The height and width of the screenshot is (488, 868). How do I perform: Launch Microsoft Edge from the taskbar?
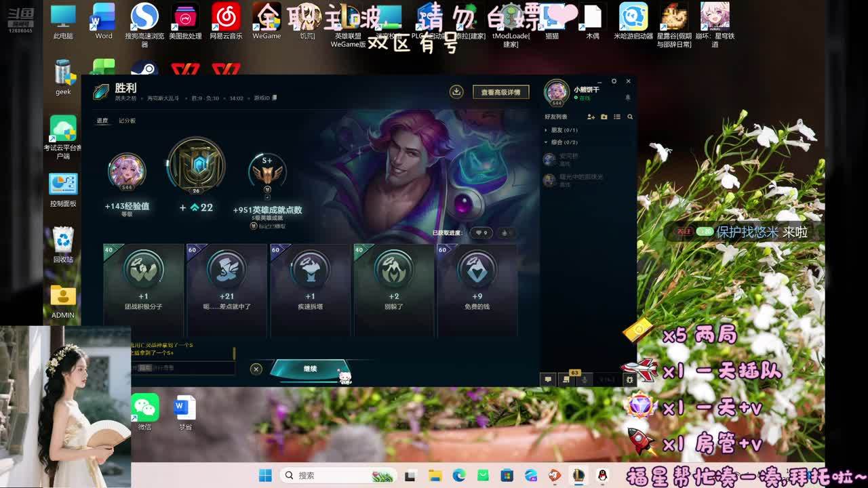point(459,475)
